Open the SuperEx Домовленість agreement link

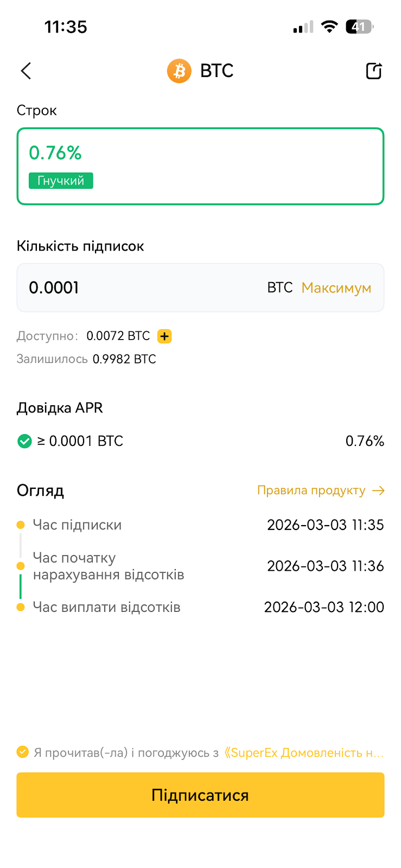click(304, 752)
